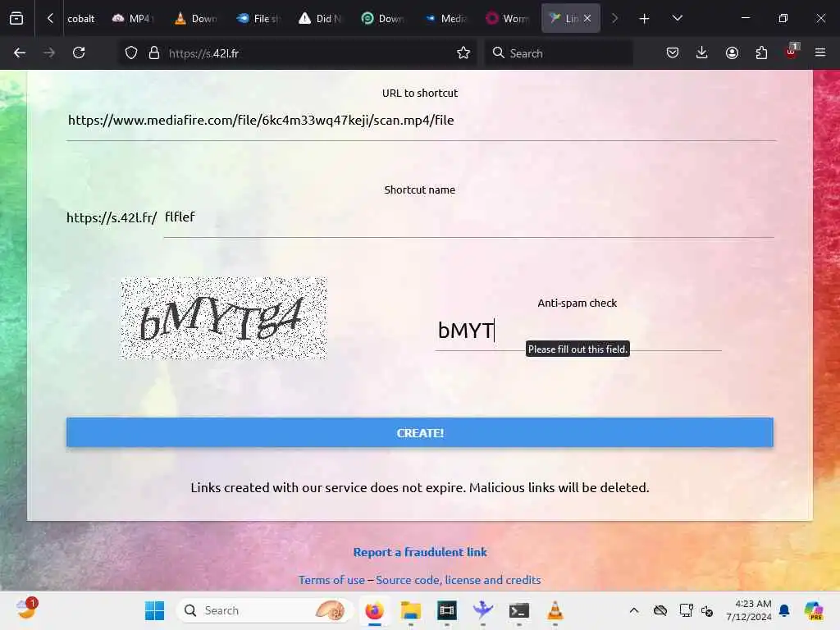Image resolution: width=840 pixels, height=630 pixels.
Task: Open the cloud sync tray icon
Action: (x=660, y=610)
